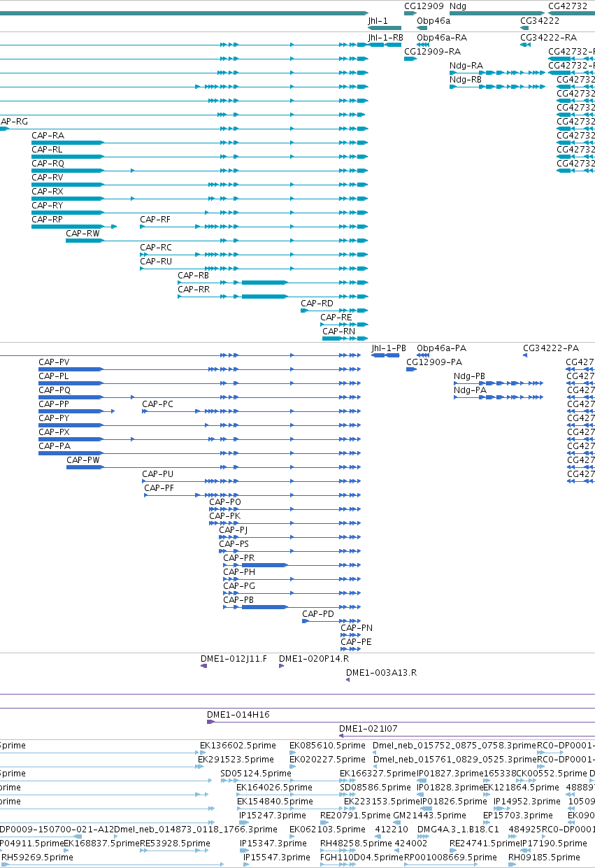
Task: Select the CAP-PC protein label
Action: (x=157, y=404)
